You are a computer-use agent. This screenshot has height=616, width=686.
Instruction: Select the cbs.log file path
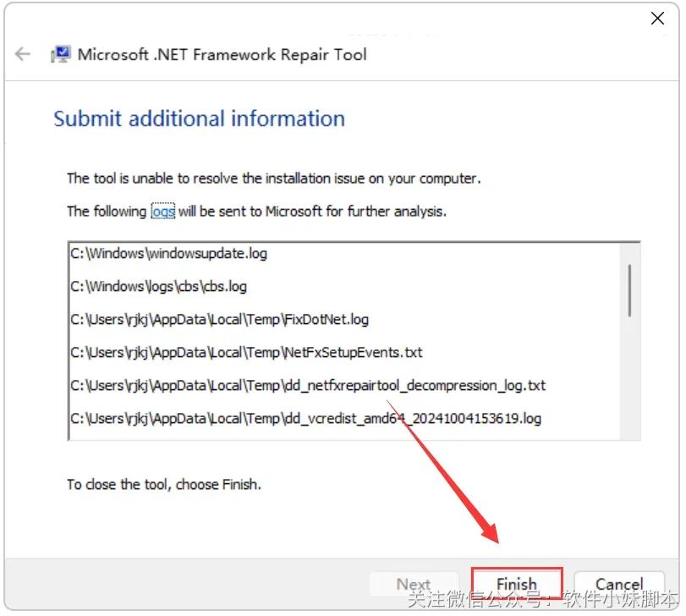coord(158,286)
